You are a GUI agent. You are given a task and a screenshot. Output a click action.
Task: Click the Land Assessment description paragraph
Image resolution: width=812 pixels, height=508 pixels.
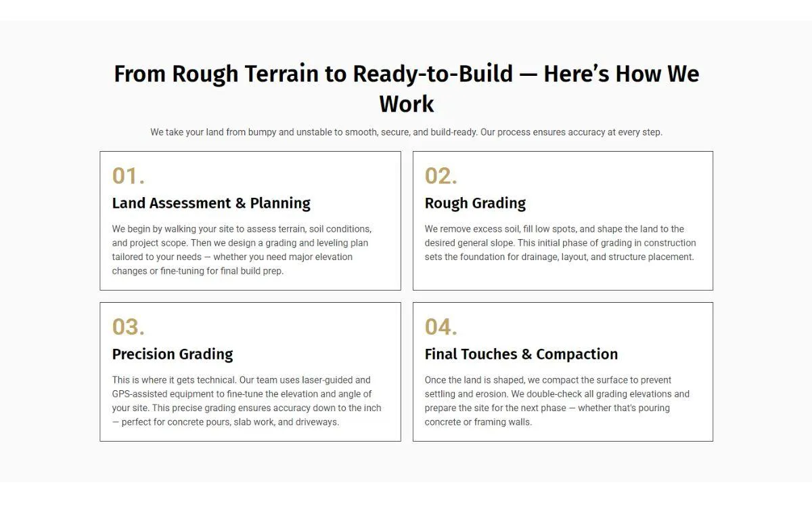pyautogui.click(x=242, y=250)
